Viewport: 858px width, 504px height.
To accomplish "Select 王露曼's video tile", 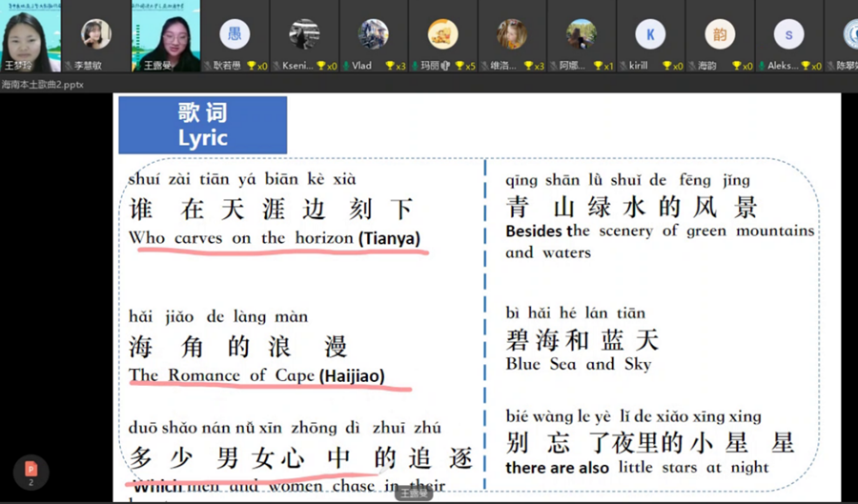I will coord(166,36).
